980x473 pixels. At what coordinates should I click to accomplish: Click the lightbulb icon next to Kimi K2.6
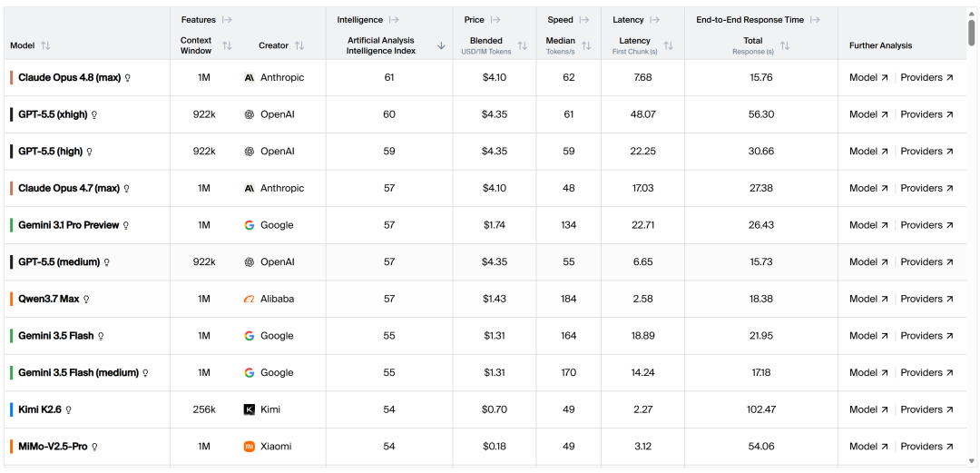coord(69,409)
